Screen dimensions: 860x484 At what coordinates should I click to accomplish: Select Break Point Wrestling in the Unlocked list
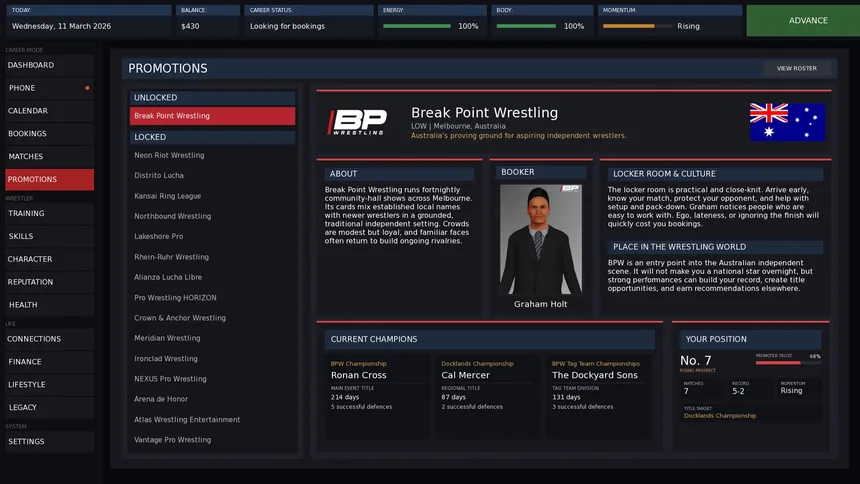(x=212, y=116)
